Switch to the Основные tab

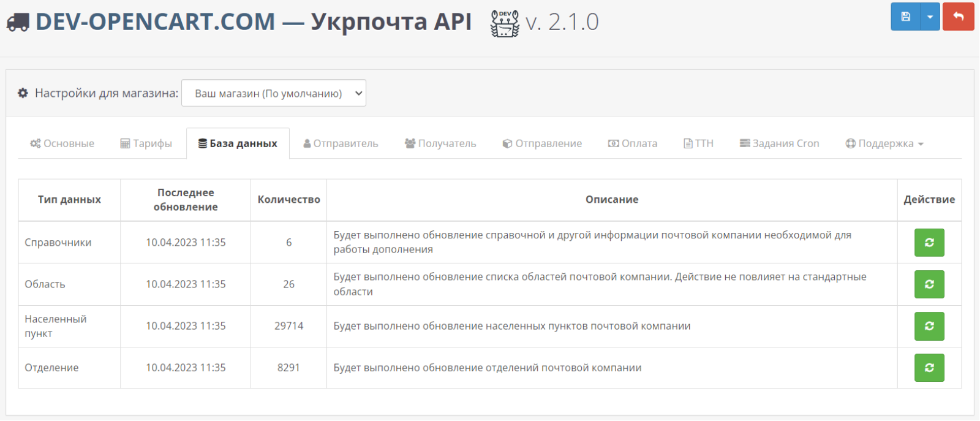[x=62, y=143]
